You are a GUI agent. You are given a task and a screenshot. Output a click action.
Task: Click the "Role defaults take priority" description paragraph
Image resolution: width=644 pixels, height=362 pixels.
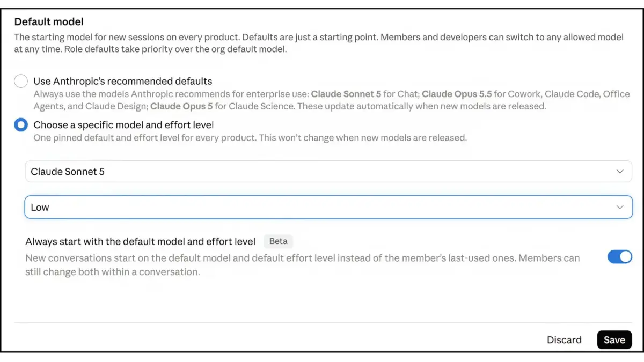[x=319, y=43]
